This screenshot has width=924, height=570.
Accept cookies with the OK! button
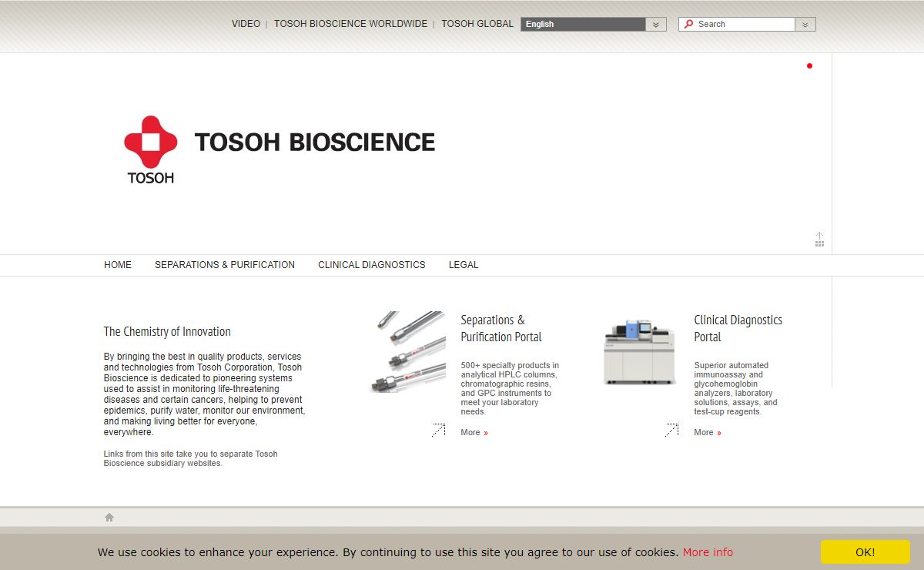(x=865, y=552)
